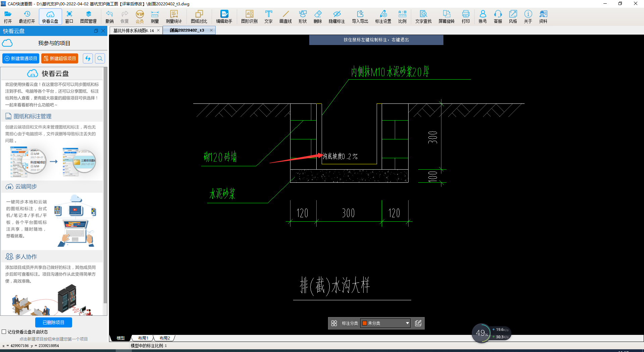Open 图层管理 layer manager

tap(89, 16)
